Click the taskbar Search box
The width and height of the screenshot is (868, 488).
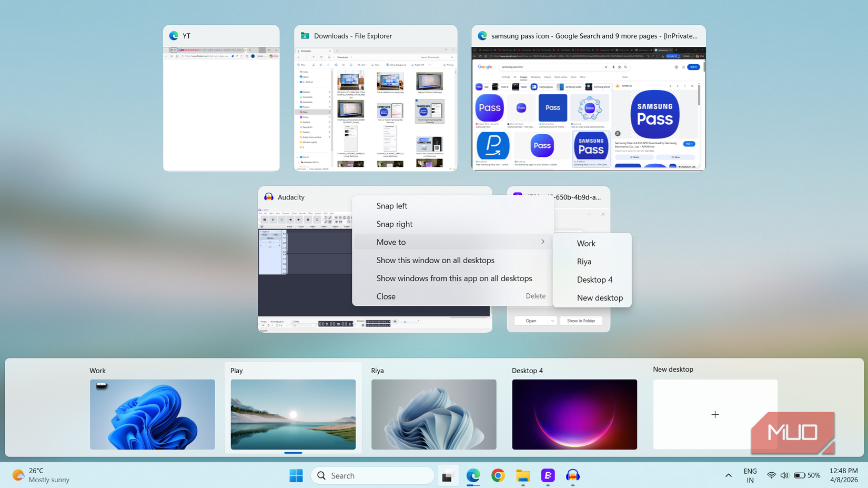372,475
